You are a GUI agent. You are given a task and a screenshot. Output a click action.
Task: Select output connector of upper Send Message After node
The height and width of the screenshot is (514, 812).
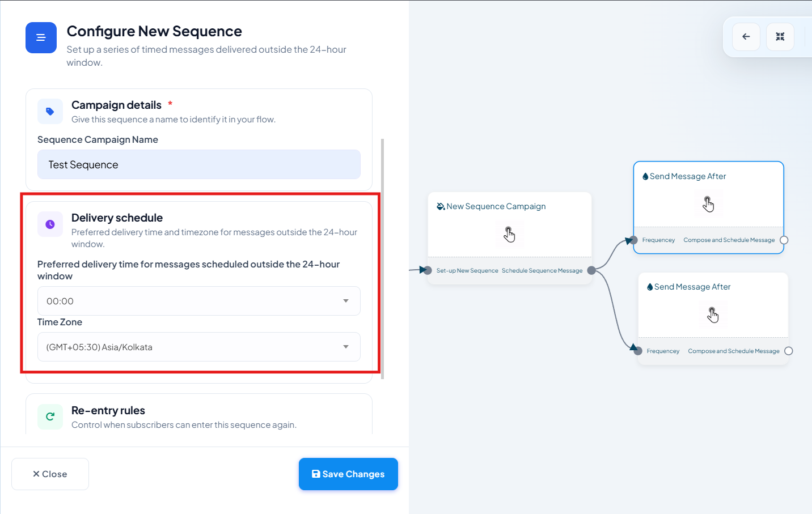(x=784, y=240)
